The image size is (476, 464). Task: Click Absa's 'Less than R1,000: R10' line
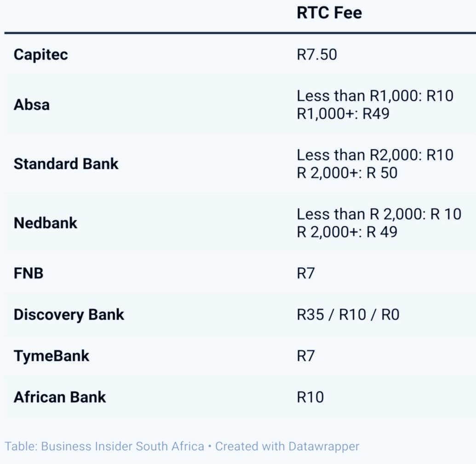point(375,96)
